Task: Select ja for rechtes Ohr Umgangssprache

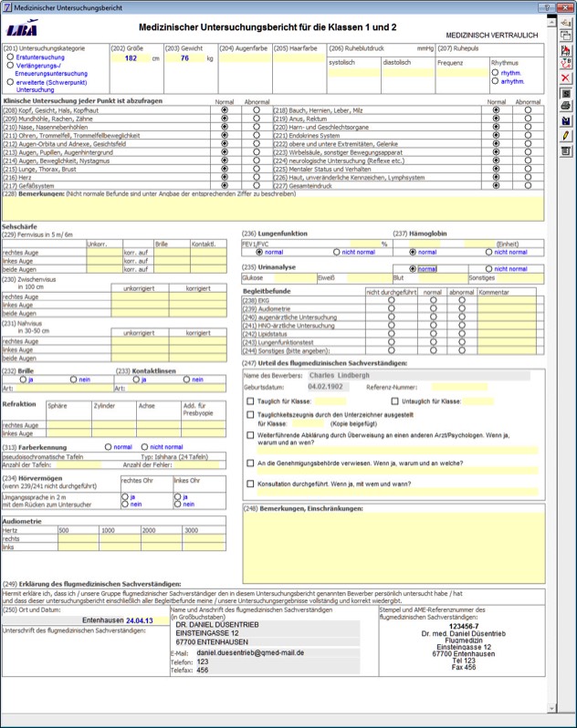Action: (x=125, y=496)
